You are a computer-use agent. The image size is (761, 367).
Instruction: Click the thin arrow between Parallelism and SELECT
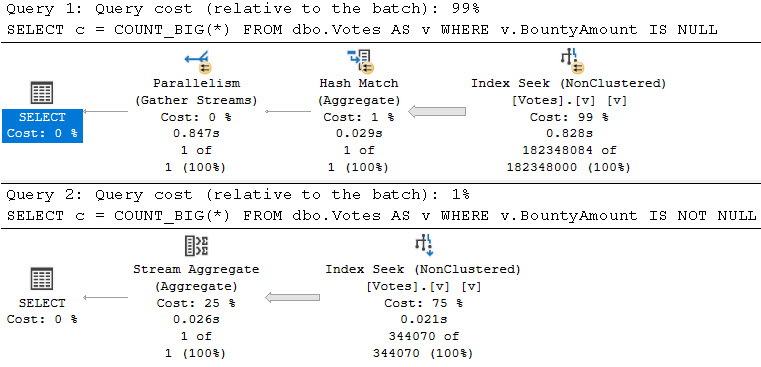[x=106, y=112]
